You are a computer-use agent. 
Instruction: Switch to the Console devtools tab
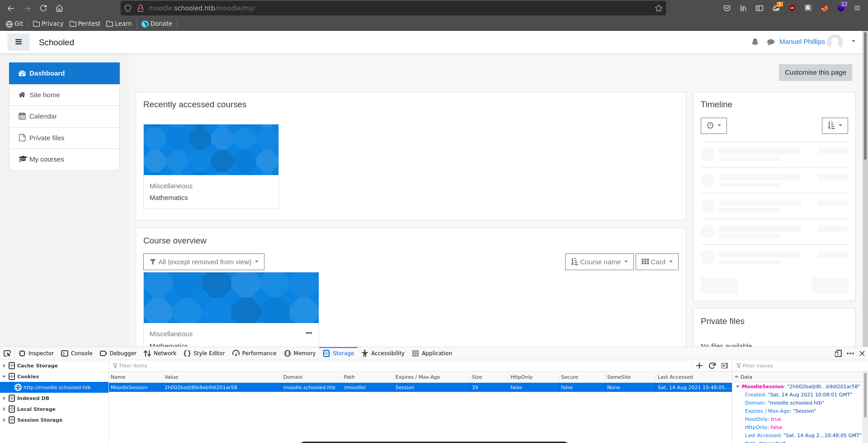pyautogui.click(x=77, y=353)
